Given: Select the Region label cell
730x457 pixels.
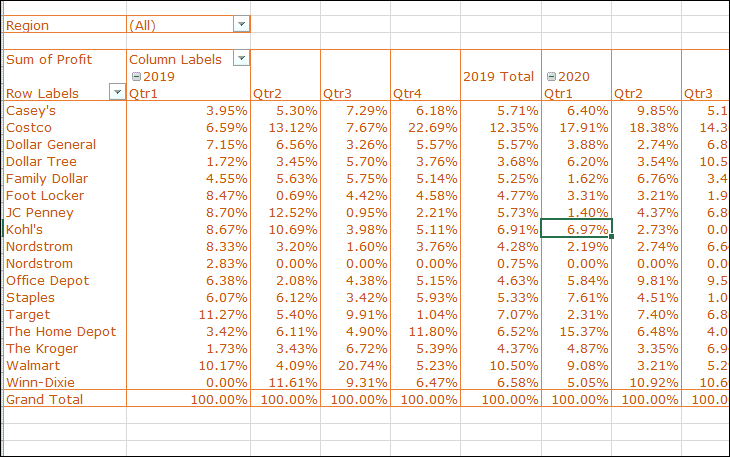Looking at the screenshot, I should pos(65,25).
